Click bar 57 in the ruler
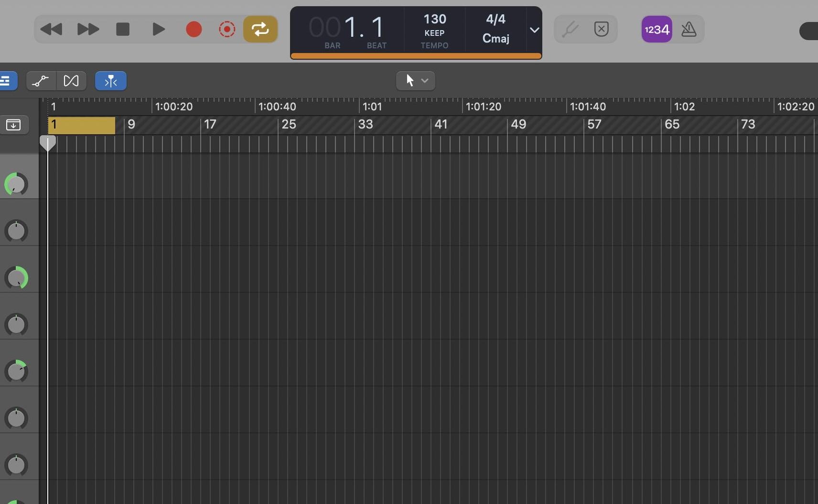818x504 pixels. (594, 125)
